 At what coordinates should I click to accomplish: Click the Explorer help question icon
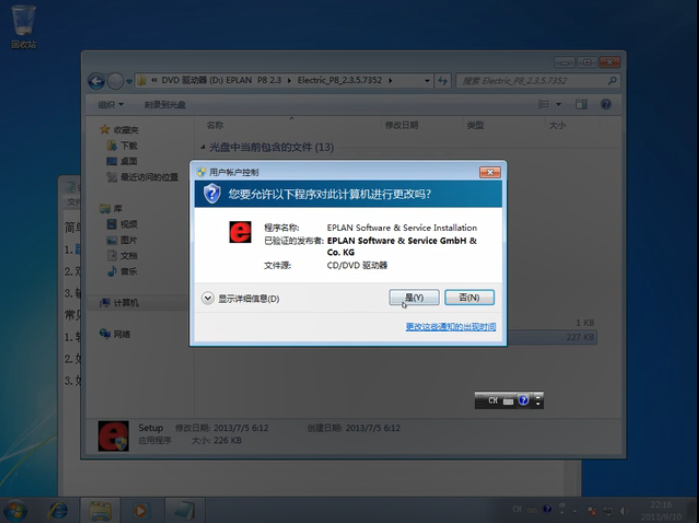[x=605, y=104]
